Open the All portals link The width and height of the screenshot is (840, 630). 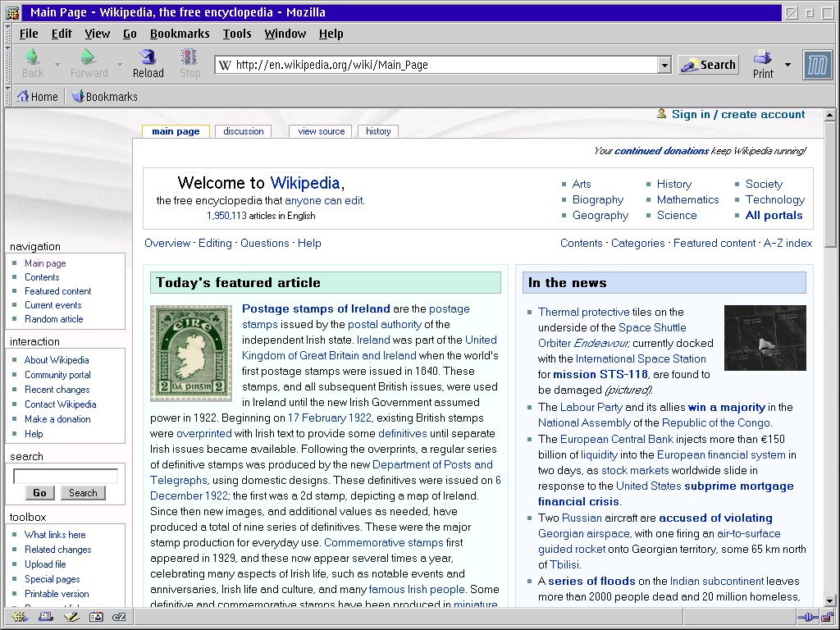click(x=774, y=216)
